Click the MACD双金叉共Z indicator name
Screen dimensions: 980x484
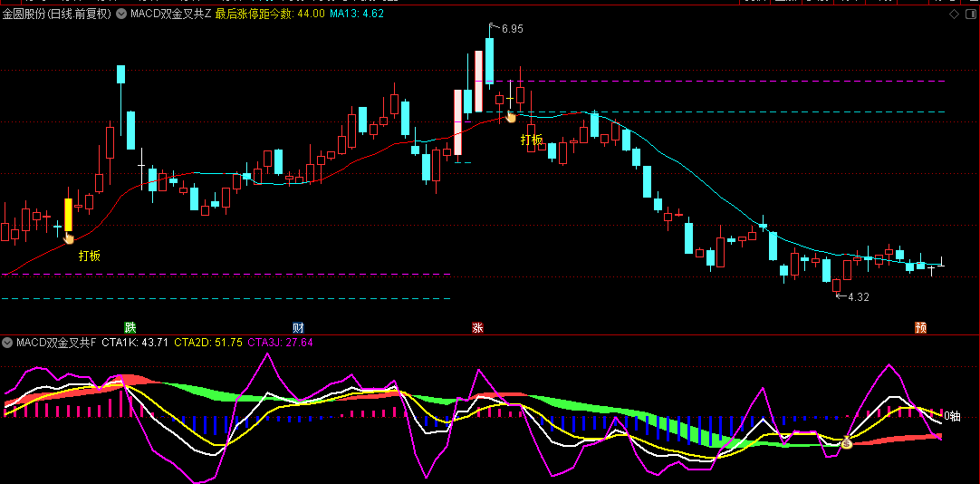[x=170, y=14]
